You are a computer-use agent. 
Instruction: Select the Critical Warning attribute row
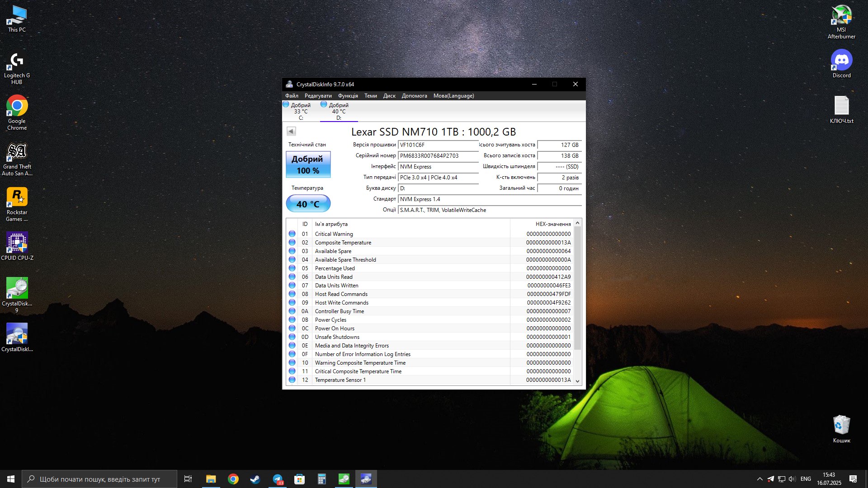(429, 234)
